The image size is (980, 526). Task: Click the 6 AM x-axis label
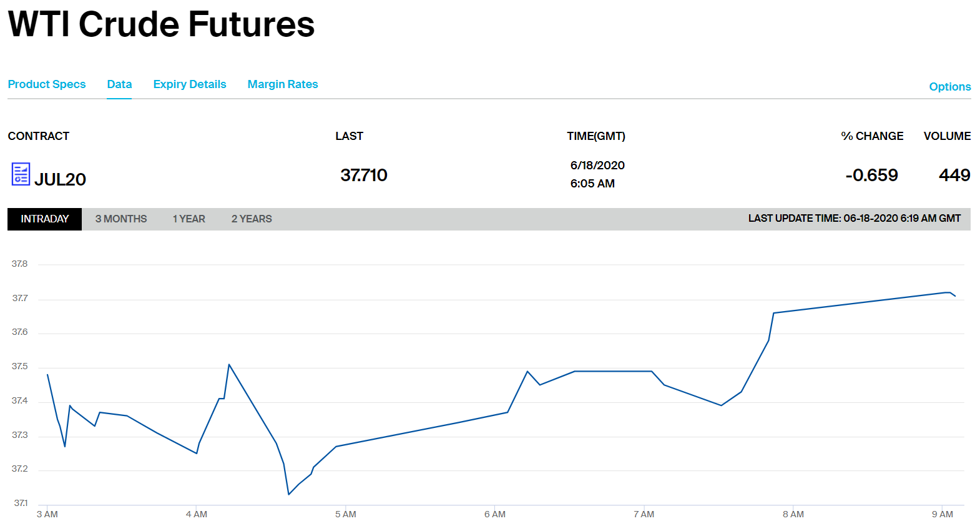coord(495,514)
